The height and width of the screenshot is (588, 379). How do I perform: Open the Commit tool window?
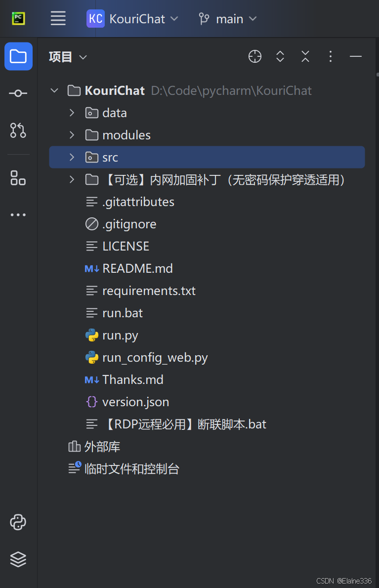tap(18, 93)
